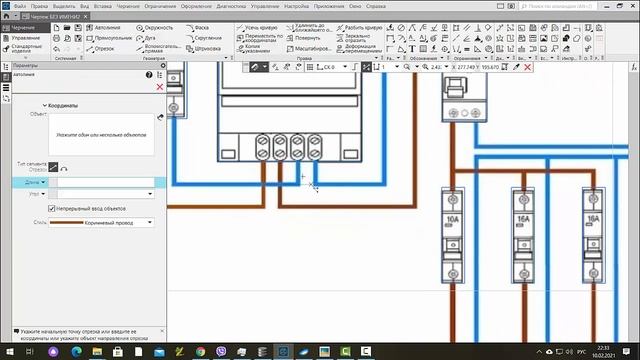Undo last action arrow
Image resolution: width=640 pixels, height=360 pixels.
pyautogui.click(x=56, y=49)
